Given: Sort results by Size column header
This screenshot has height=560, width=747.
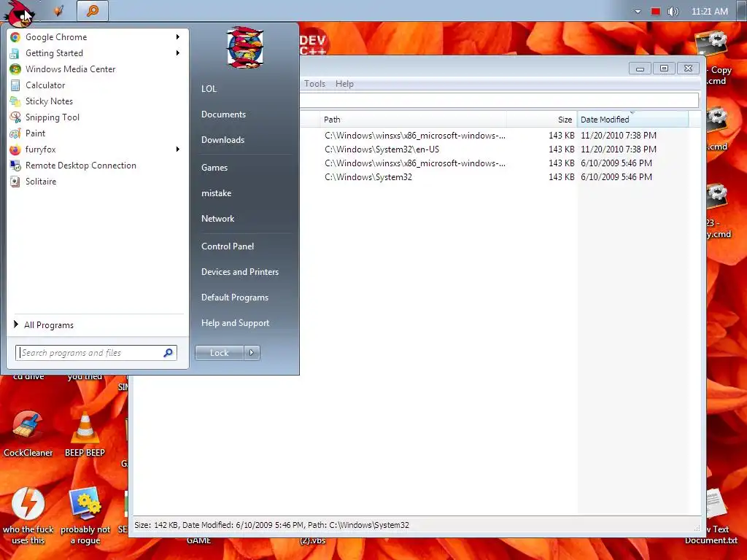Looking at the screenshot, I should click(x=542, y=120).
